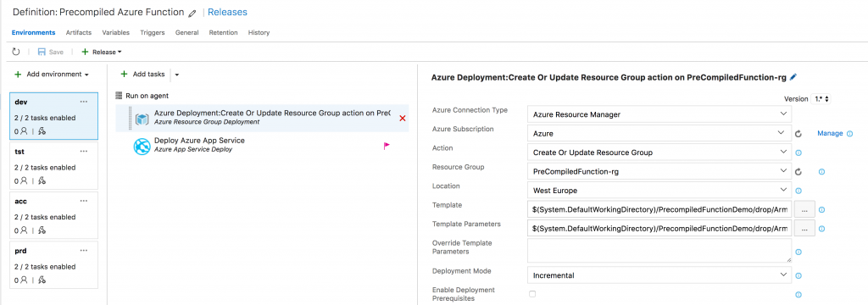Rename task via blue pencil icon
The height and width of the screenshot is (305, 868).
click(793, 77)
